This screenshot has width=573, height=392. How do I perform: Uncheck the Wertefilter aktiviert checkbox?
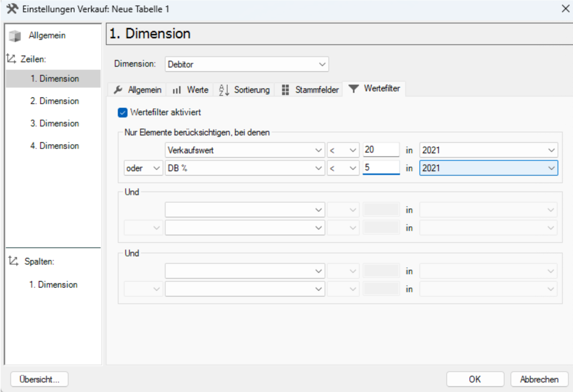(x=122, y=112)
